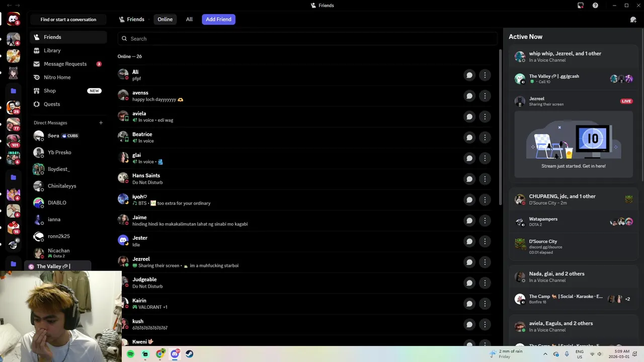
Task: Show hidden system tray icons chevron
Action: point(545,354)
